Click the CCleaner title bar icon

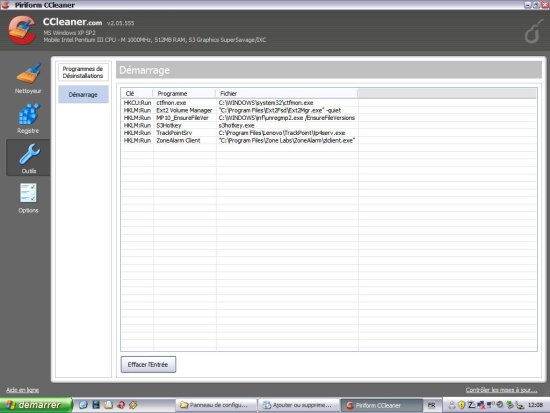[x=5, y=5]
